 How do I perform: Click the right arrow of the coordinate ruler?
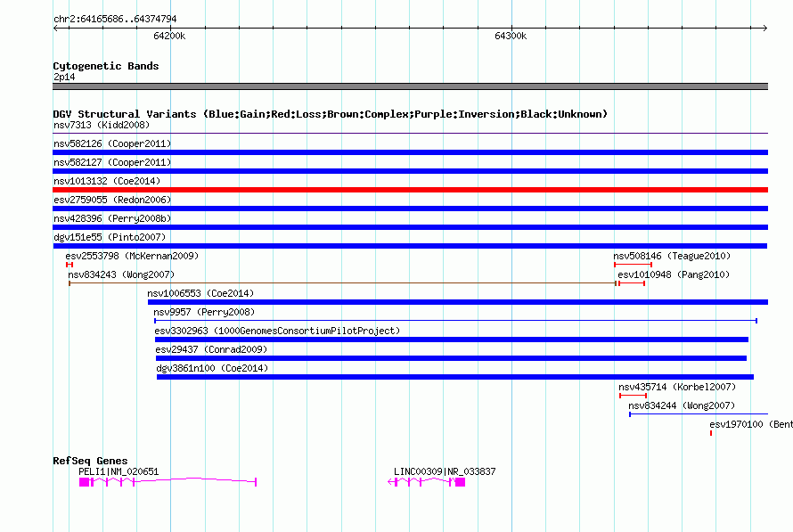tap(765, 28)
